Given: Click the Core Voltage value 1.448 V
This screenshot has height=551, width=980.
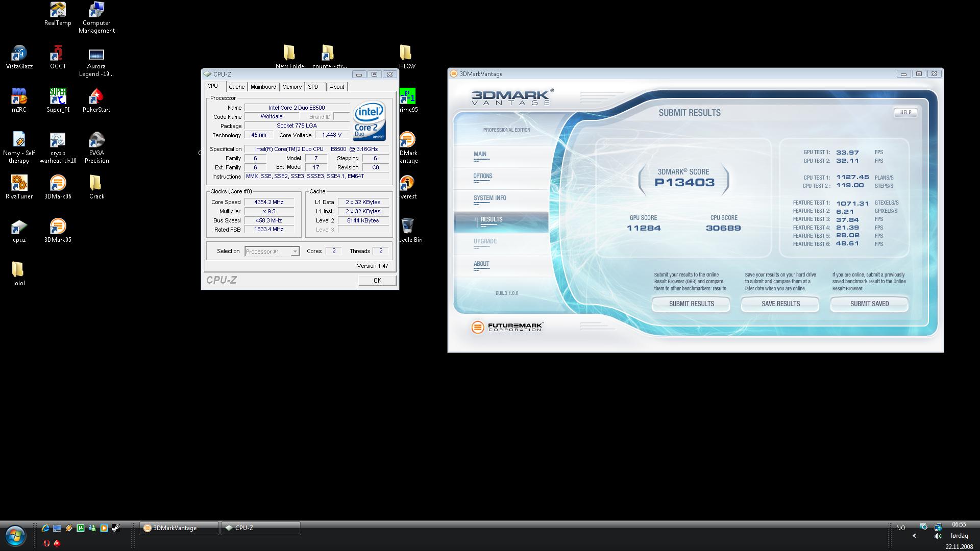Looking at the screenshot, I should click(332, 135).
